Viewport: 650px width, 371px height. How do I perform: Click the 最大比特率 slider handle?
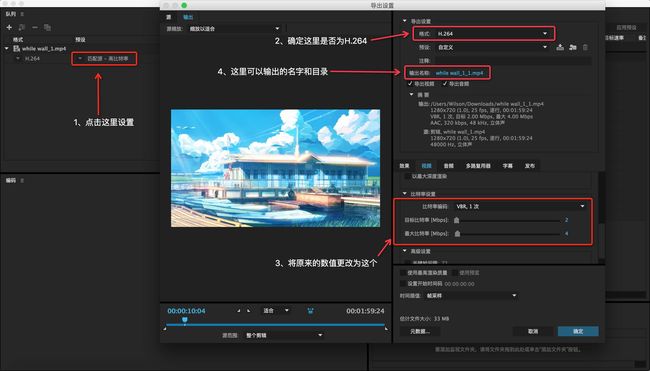click(x=458, y=233)
